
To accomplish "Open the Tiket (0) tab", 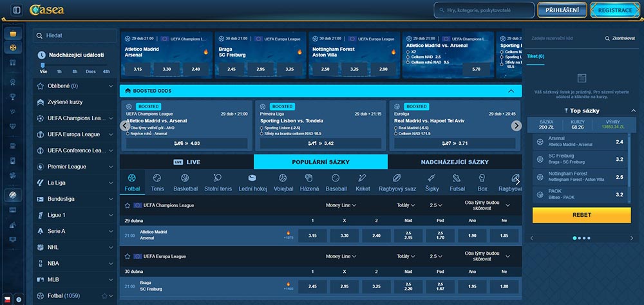I will [x=536, y=57].
